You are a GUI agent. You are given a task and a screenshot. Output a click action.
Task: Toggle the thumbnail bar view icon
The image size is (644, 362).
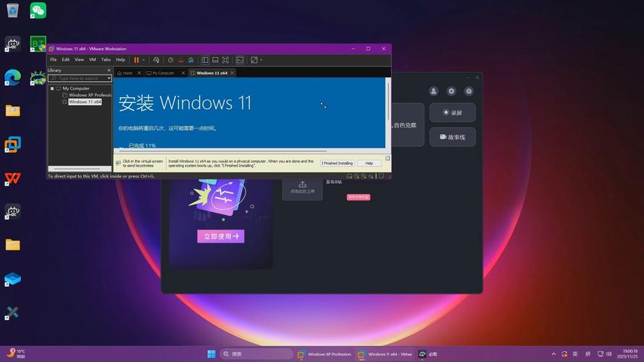tap(215, 60)
